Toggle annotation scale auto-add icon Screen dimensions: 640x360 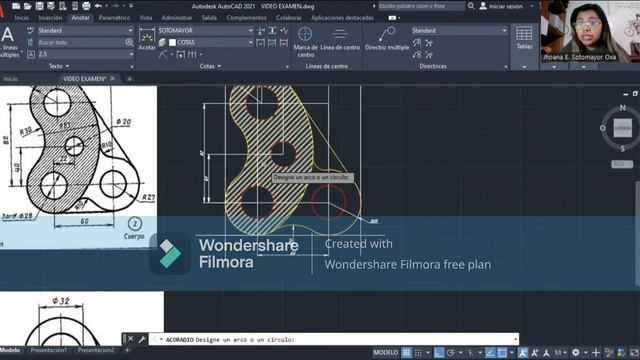point(534,352)
